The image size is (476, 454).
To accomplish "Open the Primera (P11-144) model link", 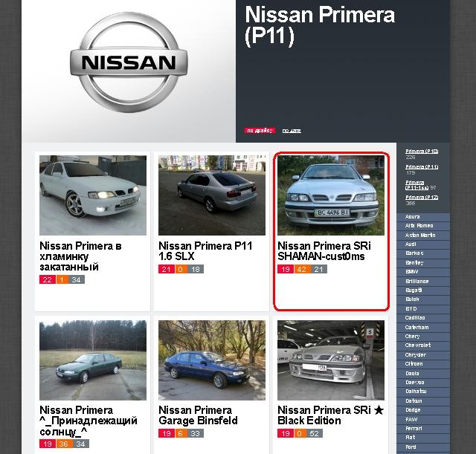I will click(x=416, y=185).
